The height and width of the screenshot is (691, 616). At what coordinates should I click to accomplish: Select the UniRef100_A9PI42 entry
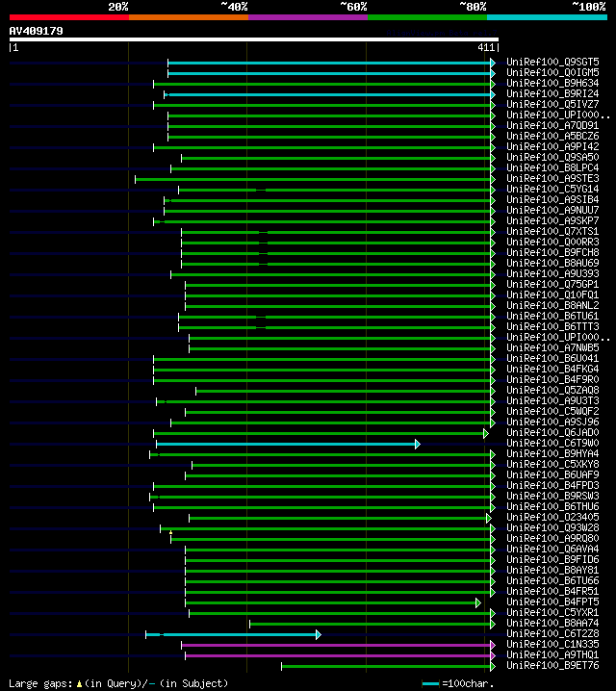tap(552, 146)
